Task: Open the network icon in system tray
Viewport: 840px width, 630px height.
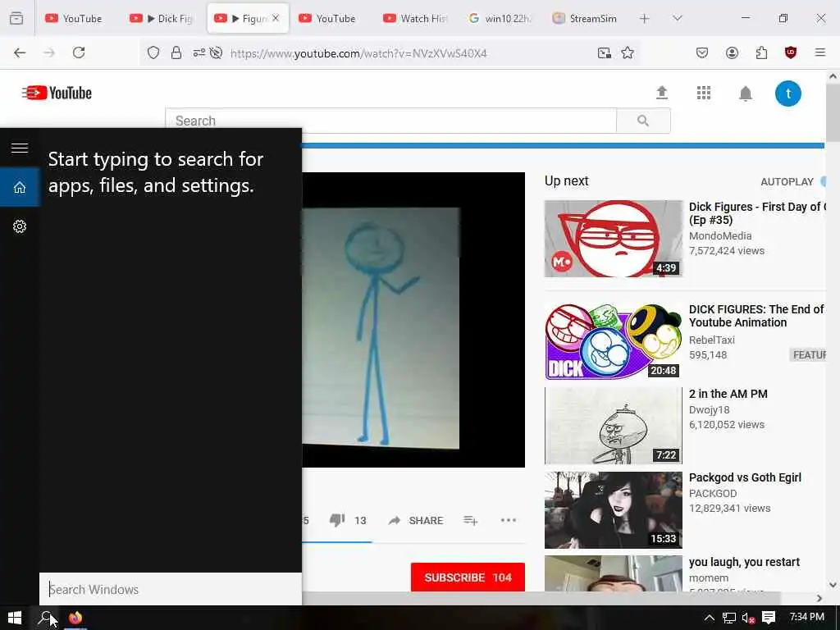Action: point(728,618)
